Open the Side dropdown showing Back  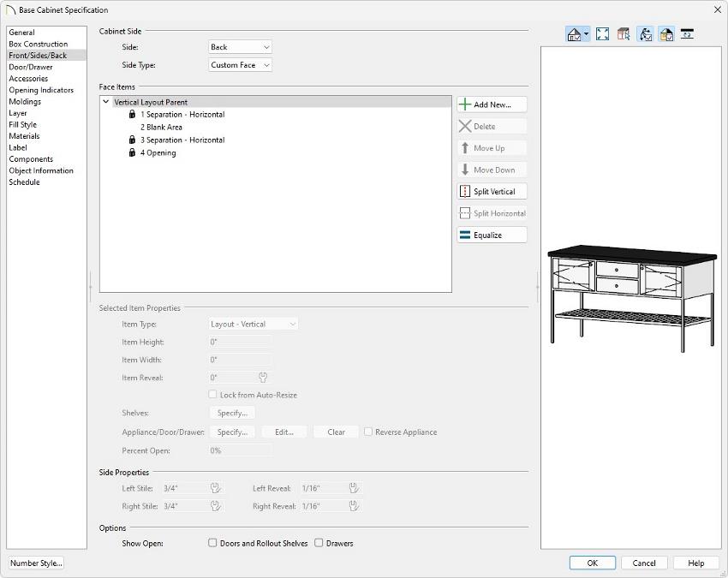(240, 47)
